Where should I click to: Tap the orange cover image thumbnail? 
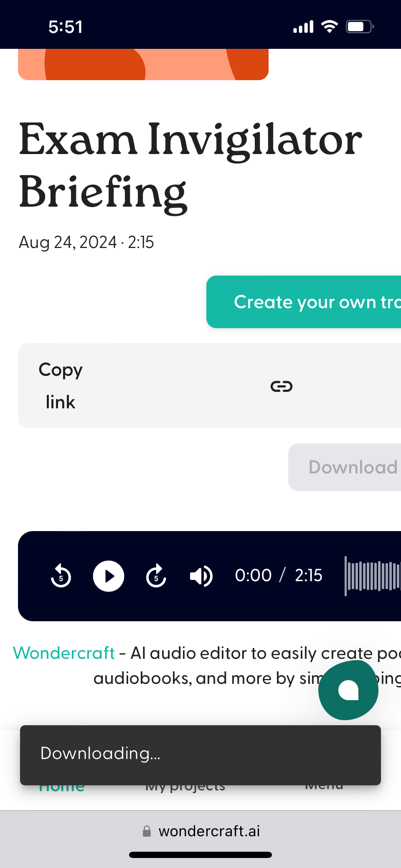143,64
